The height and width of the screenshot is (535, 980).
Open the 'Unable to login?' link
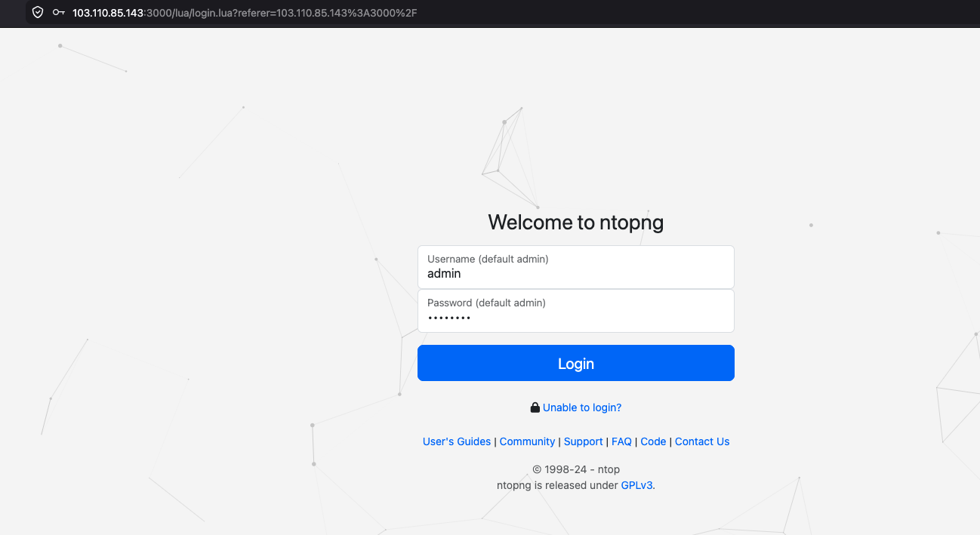click(x=581, y=407)
